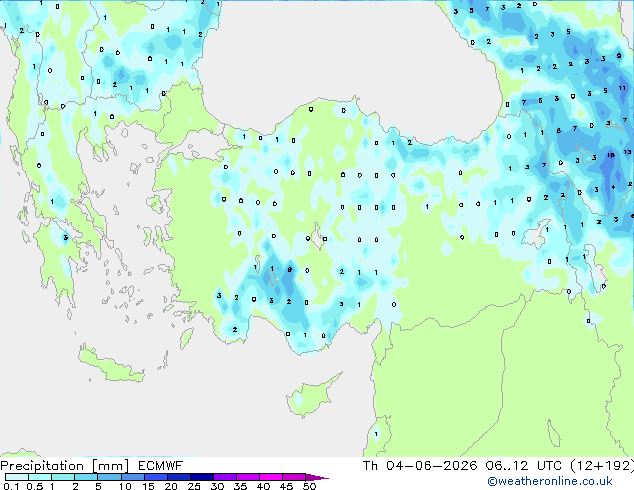Click the '50' legend scale label
Screen dimensions: 634x490
click(309, 486)
